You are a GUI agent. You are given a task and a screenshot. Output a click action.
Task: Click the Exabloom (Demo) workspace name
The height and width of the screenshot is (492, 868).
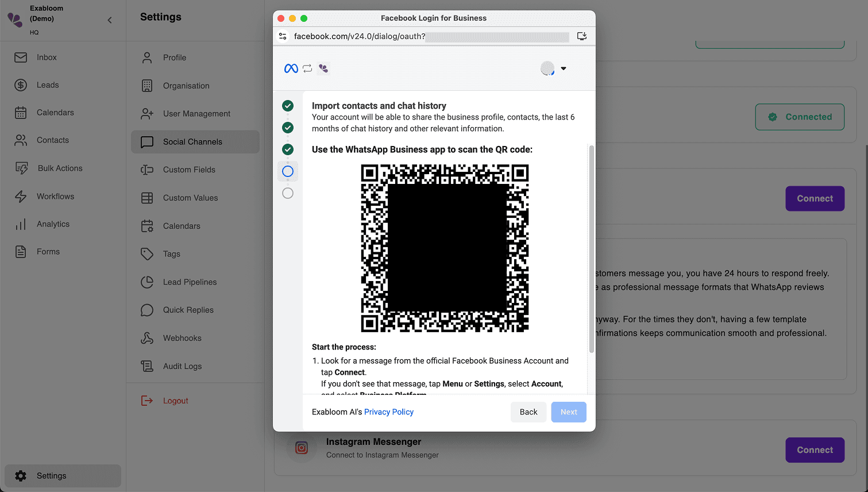point(47,14)
